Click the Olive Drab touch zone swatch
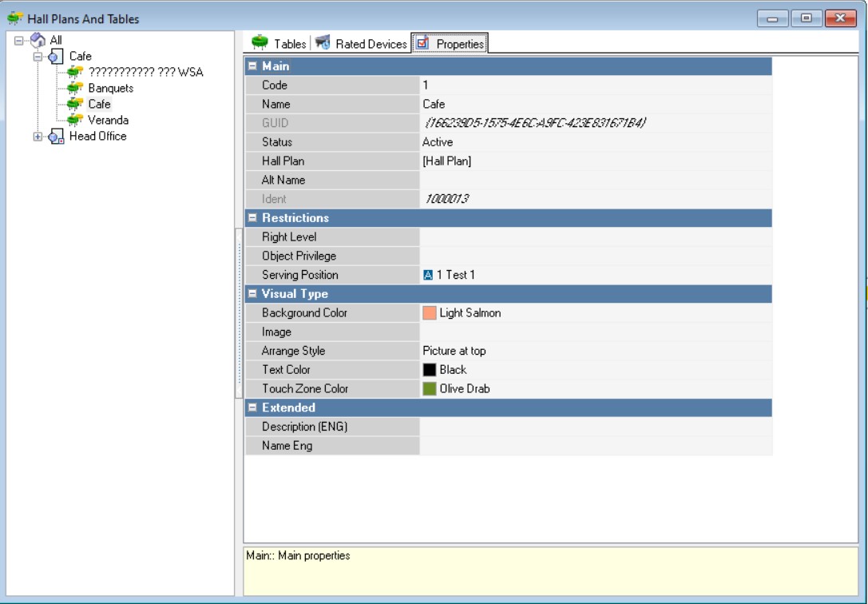This screenshot has width=868, height=604. [430, 388]
